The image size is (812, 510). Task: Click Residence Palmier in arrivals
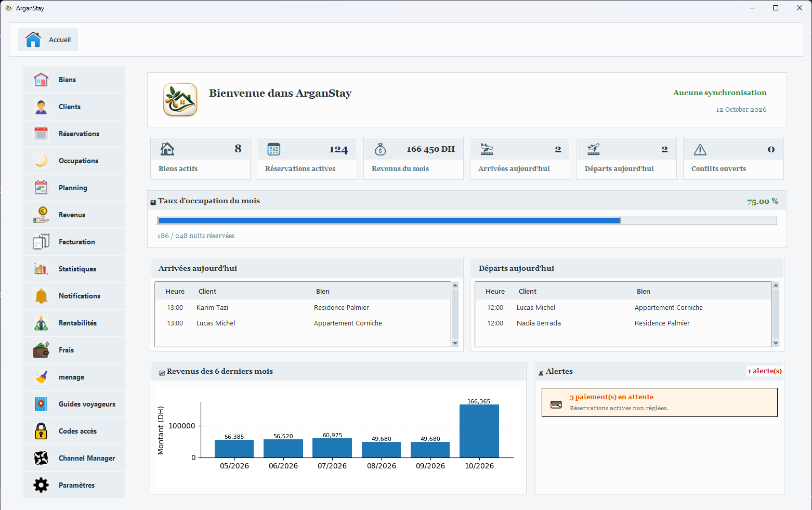pos(342,307)
